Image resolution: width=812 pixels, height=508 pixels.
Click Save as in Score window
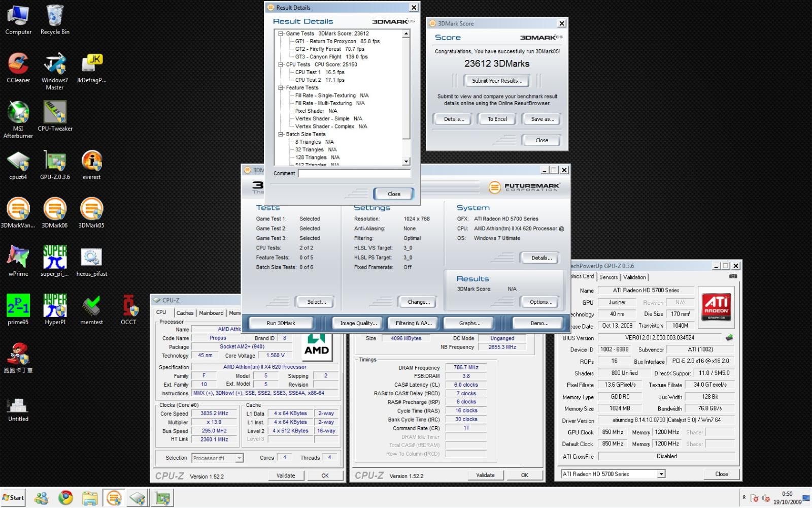tap(542, 119)
